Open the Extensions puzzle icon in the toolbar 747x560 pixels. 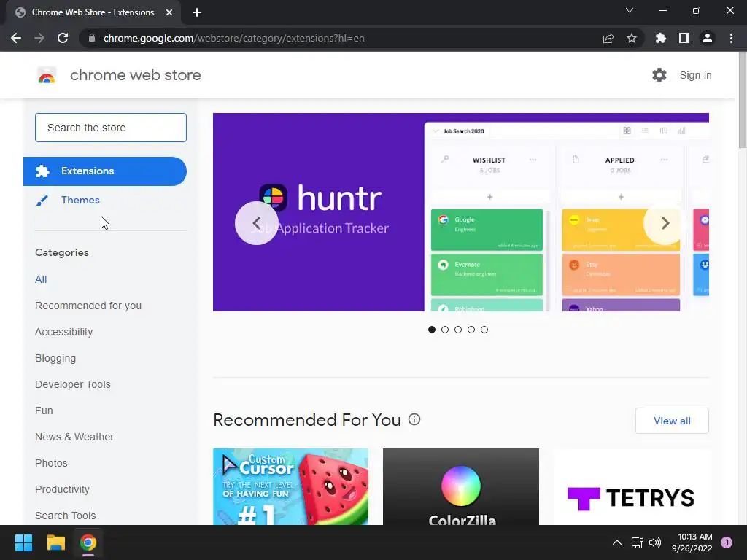(661, 38)
